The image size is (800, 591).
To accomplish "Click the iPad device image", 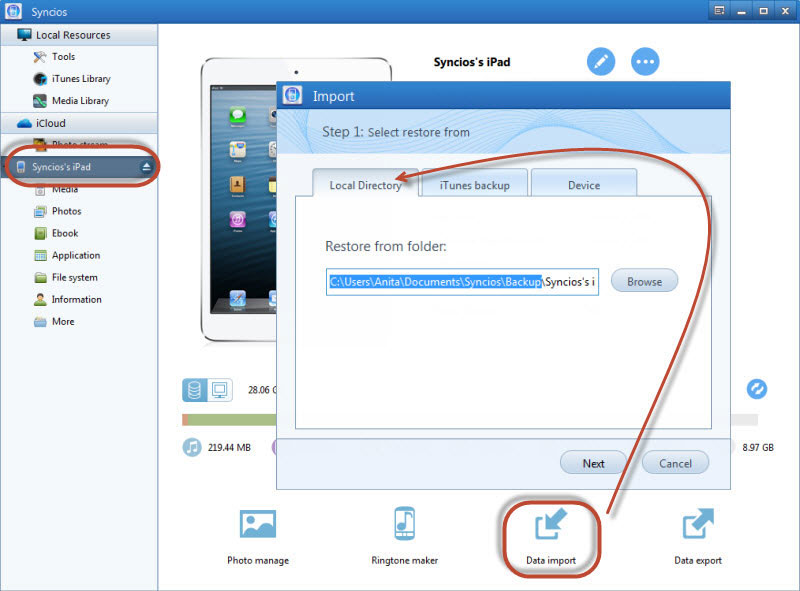I will [239, 199].
